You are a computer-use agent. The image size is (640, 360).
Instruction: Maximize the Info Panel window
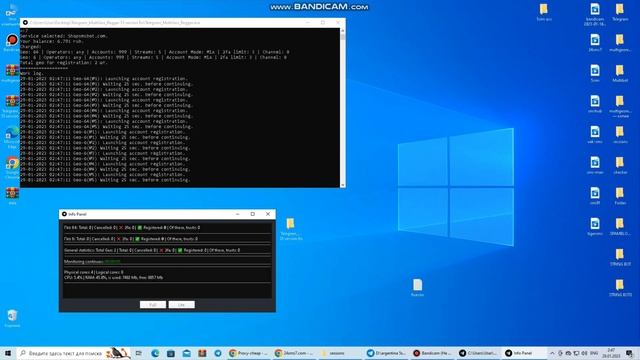coord(253,214)
